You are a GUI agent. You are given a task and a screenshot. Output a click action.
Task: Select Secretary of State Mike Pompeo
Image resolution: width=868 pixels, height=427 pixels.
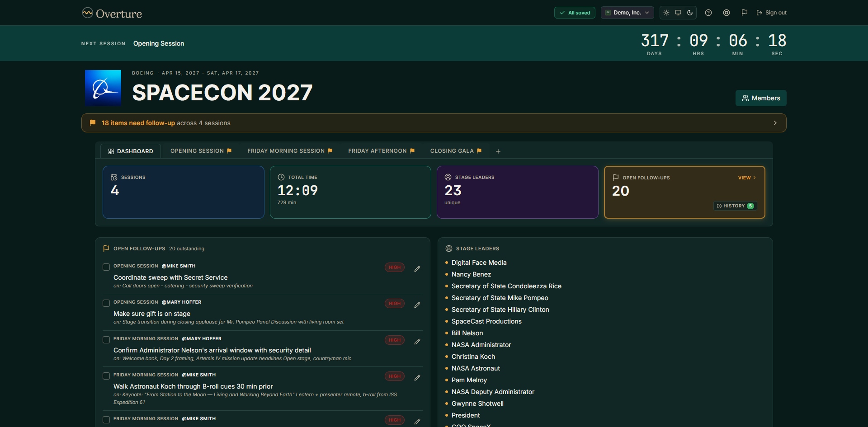(500, 298)
